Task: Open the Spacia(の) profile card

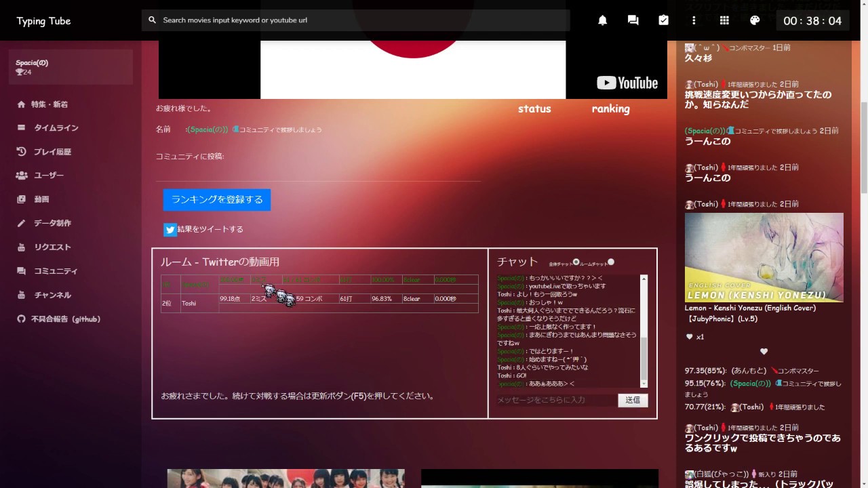Action: (x=71, y=67)
